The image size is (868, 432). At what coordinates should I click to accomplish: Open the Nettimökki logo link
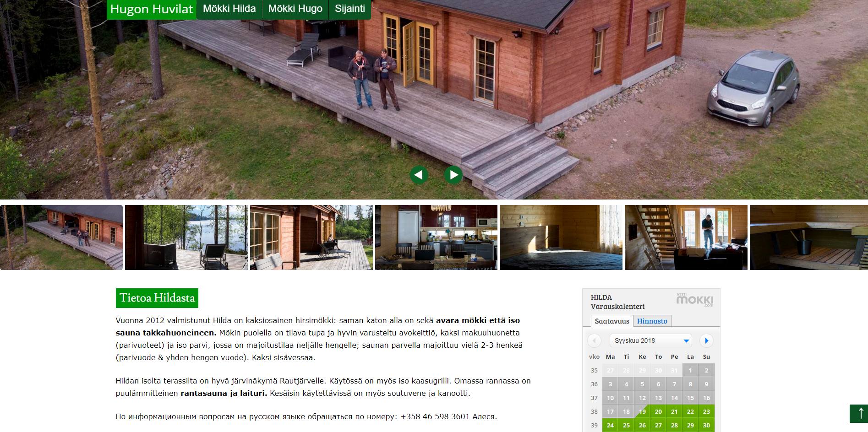tap(695, 300)
